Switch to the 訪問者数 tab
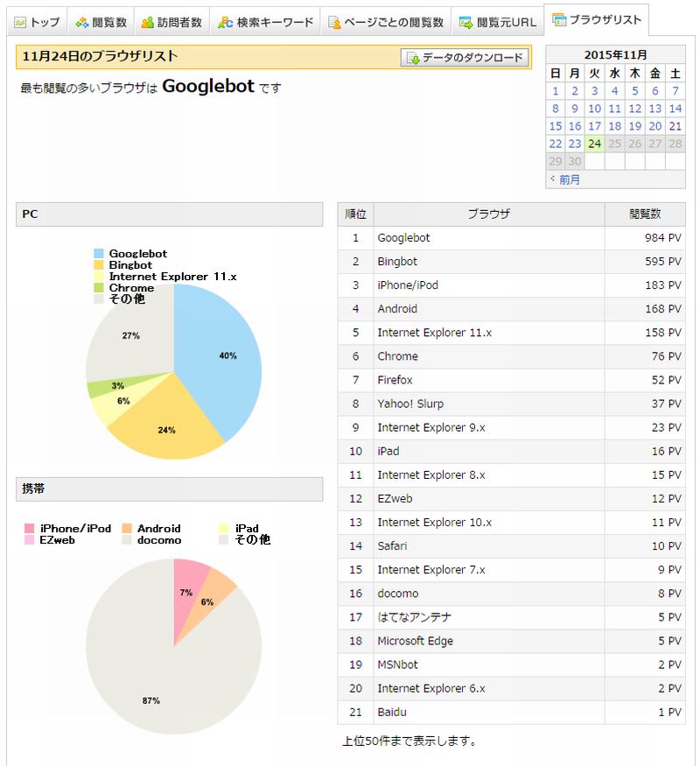The height and width of the screenshot is (766, 700). point(171,23)
